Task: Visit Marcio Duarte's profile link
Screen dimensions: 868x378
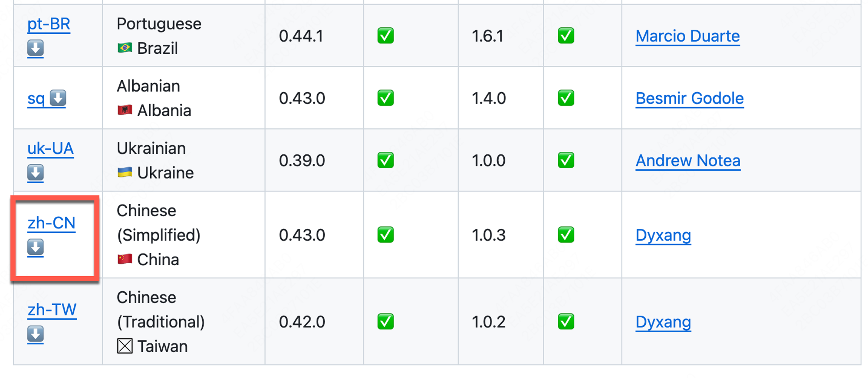Action: (687, 36)
